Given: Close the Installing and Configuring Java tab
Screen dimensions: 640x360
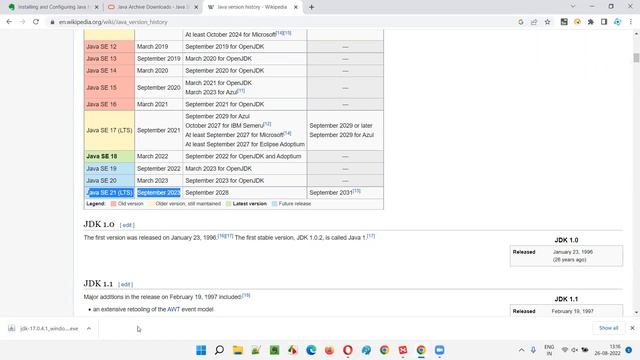Looking at the screenshot, I should click(x=97, y=7).
